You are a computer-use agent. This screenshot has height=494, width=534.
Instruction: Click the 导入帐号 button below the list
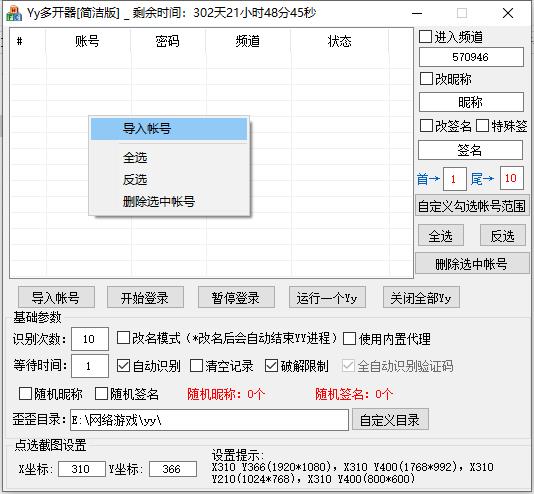56,297
